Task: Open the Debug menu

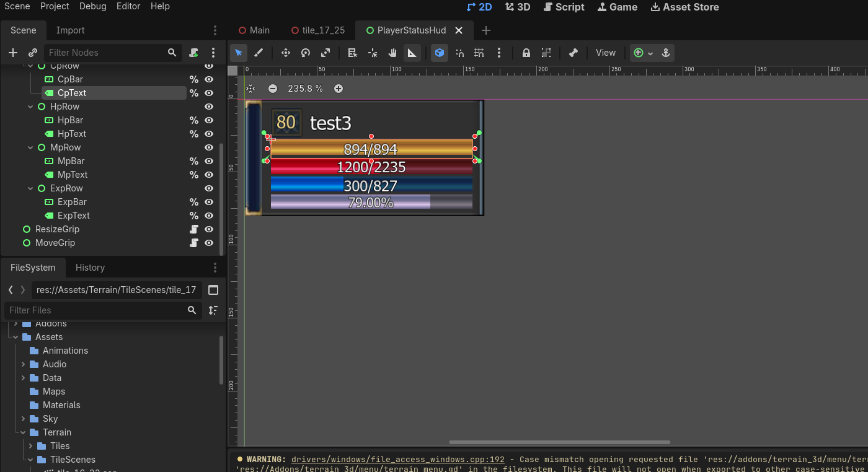Action: (x=92, y=6)
